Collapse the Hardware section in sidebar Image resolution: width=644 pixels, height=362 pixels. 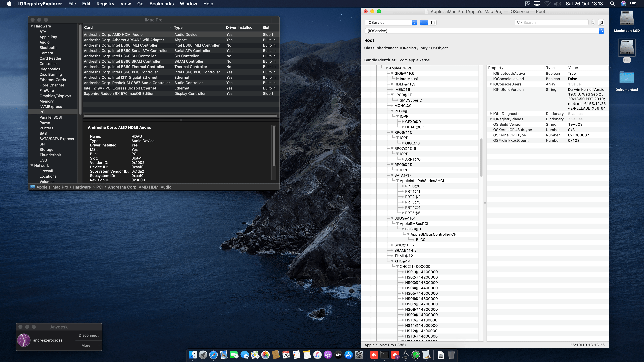pos(32,26)
